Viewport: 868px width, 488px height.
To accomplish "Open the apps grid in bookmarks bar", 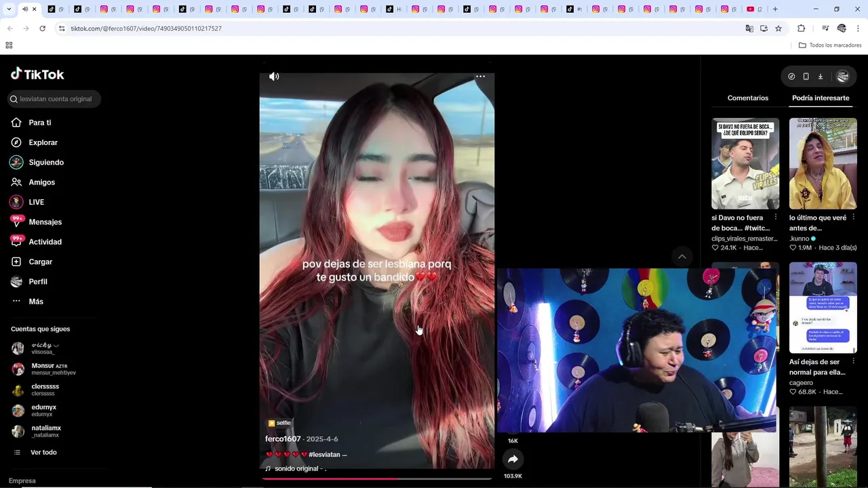I will coord(9,45).
